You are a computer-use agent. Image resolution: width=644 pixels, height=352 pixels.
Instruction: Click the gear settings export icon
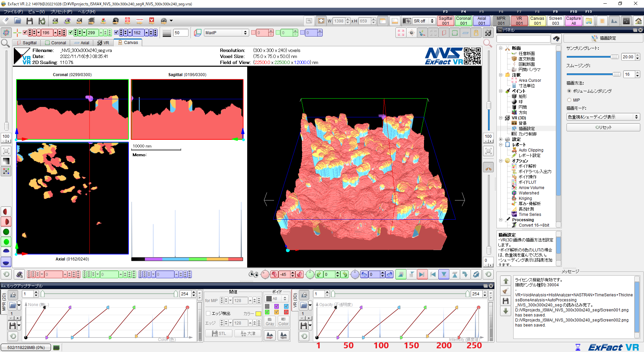point(164,21)
